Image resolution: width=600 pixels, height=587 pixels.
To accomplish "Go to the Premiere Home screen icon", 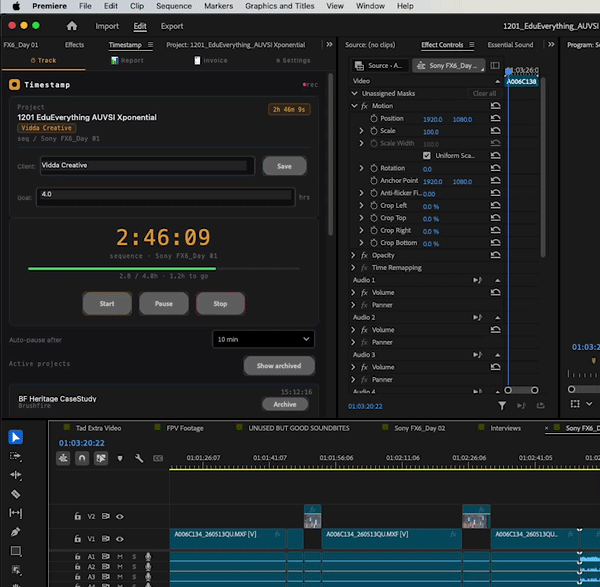I will 72,26.
